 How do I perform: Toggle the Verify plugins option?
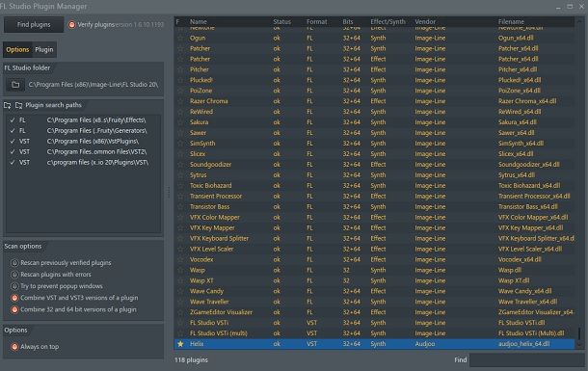tap(71, 25)
